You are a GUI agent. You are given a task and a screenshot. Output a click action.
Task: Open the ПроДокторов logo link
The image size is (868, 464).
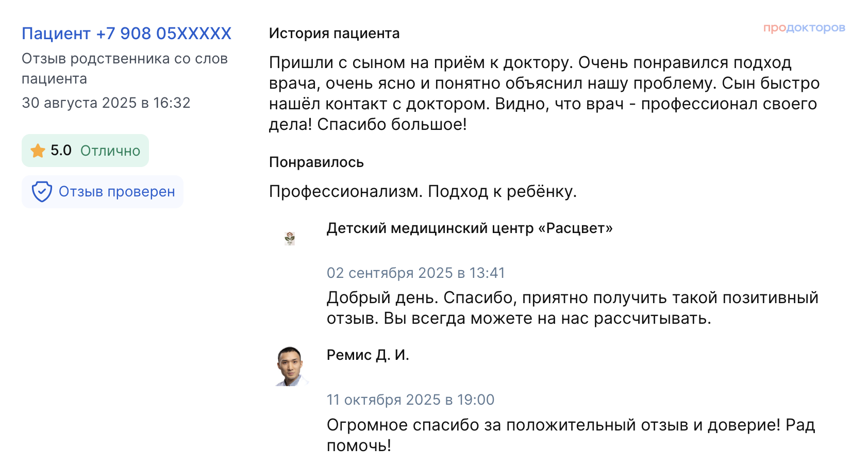pos(804,28)
